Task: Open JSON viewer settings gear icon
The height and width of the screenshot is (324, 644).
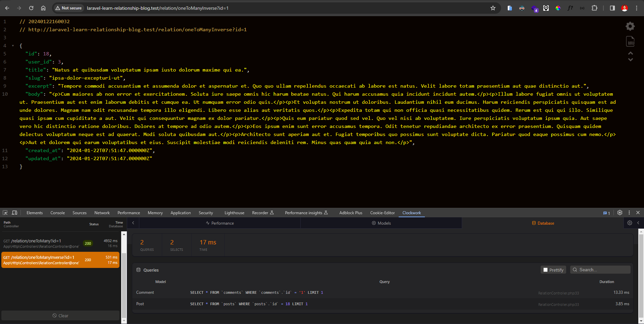Action: point(630,26)
